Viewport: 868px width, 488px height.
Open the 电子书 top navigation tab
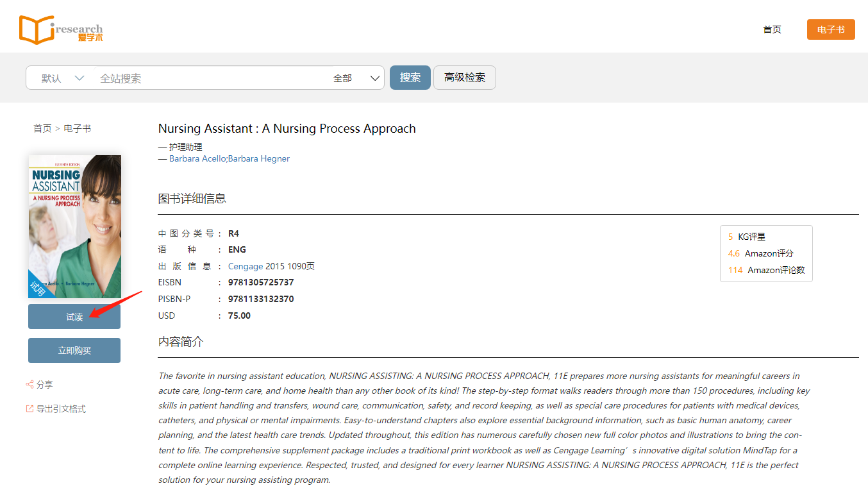pos(830,29)
